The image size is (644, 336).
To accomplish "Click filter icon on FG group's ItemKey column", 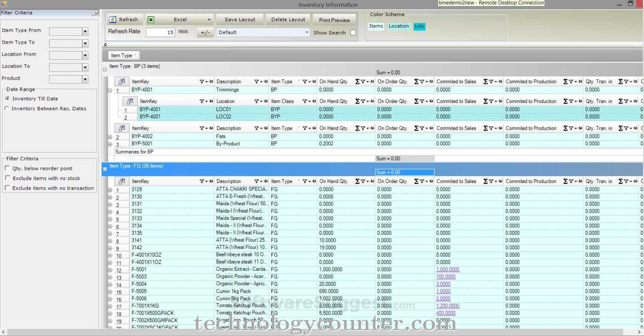I will (x=202, y=181).
